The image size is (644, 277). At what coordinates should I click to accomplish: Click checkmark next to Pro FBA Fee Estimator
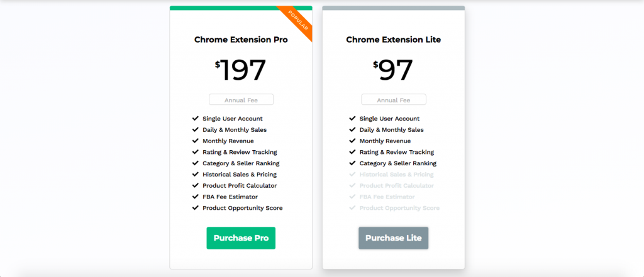coord(195,197)
